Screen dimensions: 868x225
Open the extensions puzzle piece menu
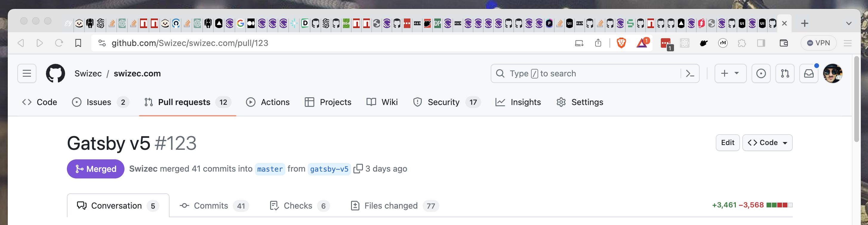[x=742, y=43]
